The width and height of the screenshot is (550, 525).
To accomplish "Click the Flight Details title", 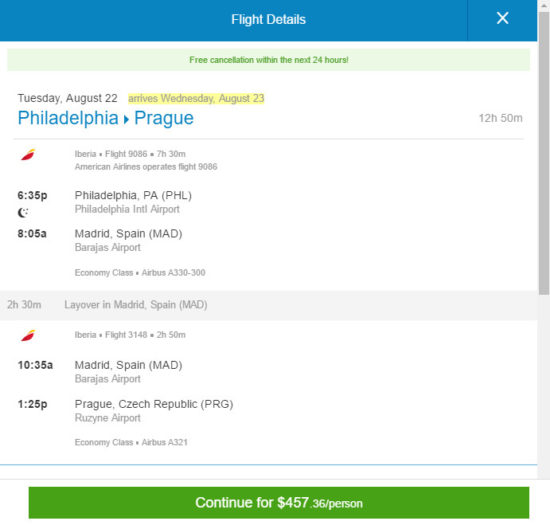I will (268, 19).
